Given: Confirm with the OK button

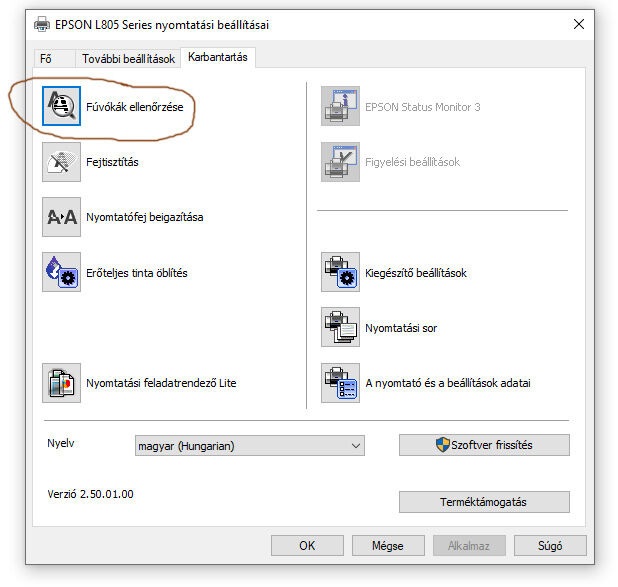Looking at the screenshot, I should pos(307,546).
